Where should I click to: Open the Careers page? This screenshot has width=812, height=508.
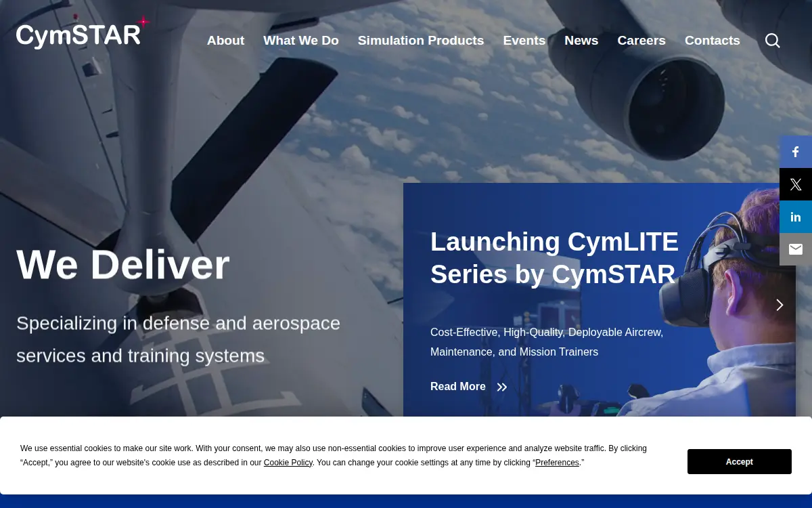[641, 41]
